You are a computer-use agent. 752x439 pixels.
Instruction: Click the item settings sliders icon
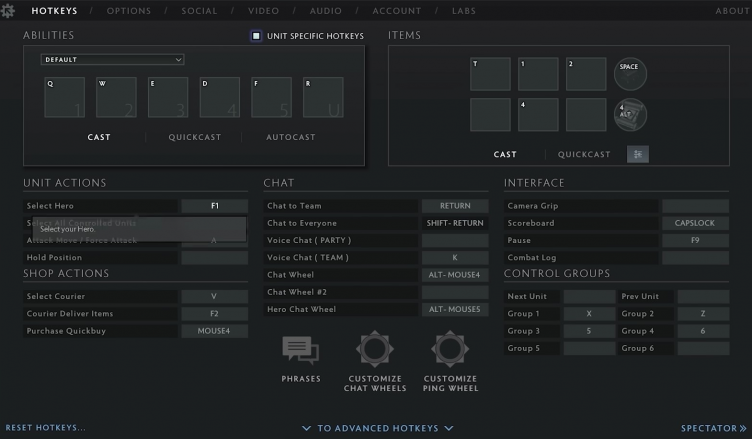(638, 154)
